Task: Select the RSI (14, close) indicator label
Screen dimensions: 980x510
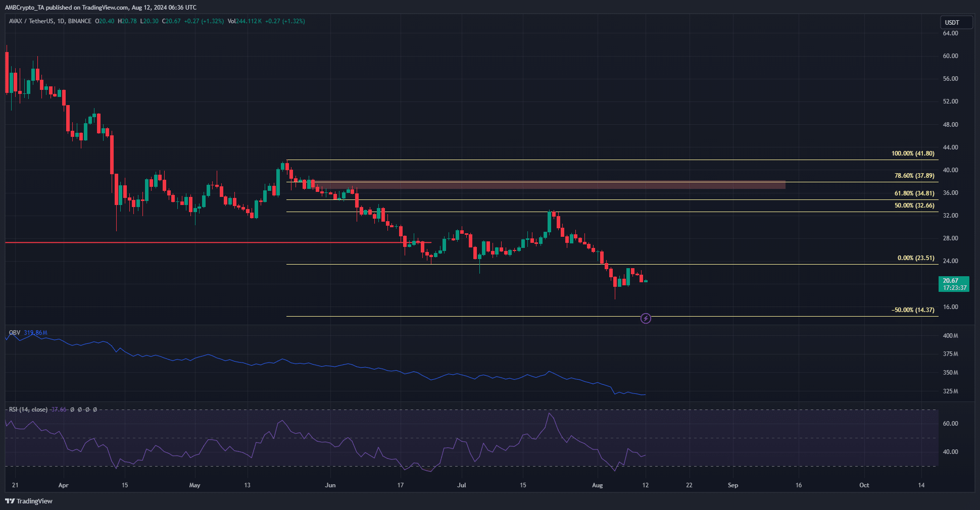Action: [x=28, y=410]
